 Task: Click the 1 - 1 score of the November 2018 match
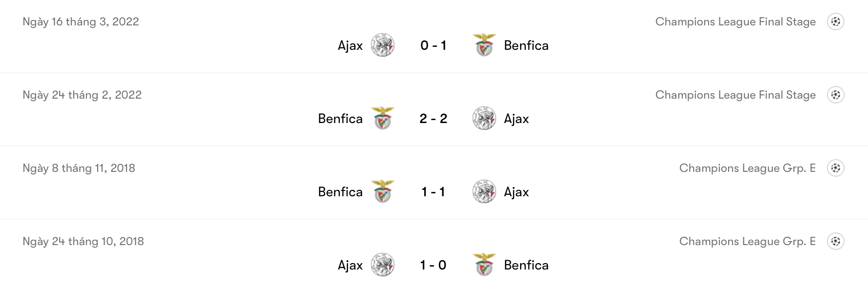(433, 192)
